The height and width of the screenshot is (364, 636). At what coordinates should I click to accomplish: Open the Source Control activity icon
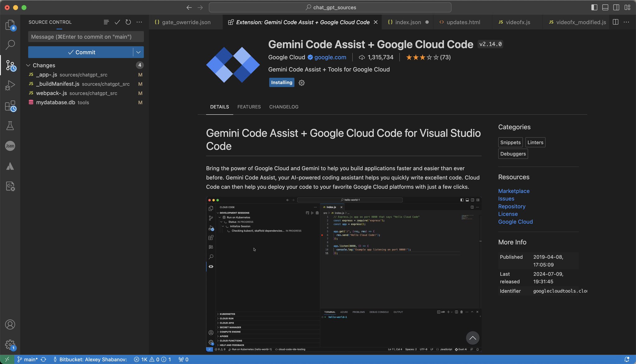tap(10, 65)
